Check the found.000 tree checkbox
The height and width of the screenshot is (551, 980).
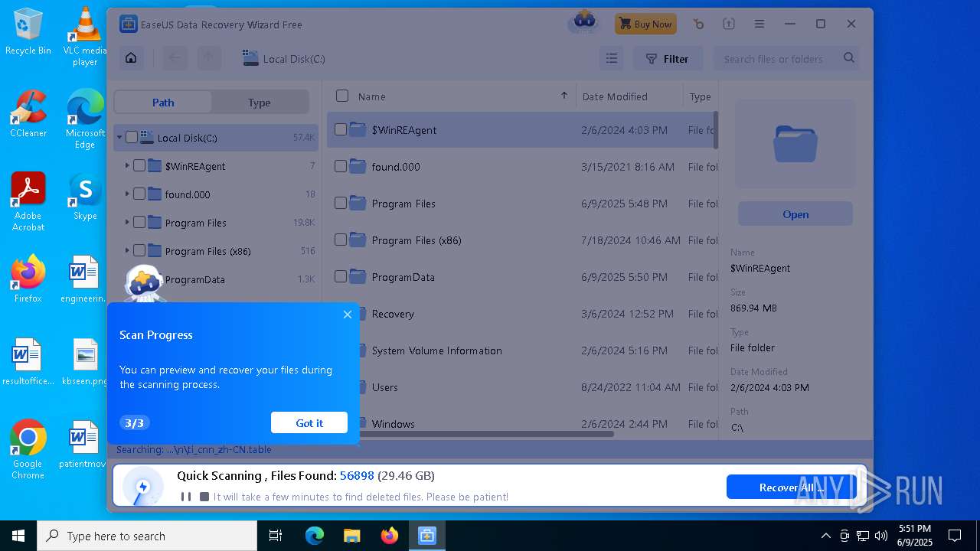click(139, 194)
